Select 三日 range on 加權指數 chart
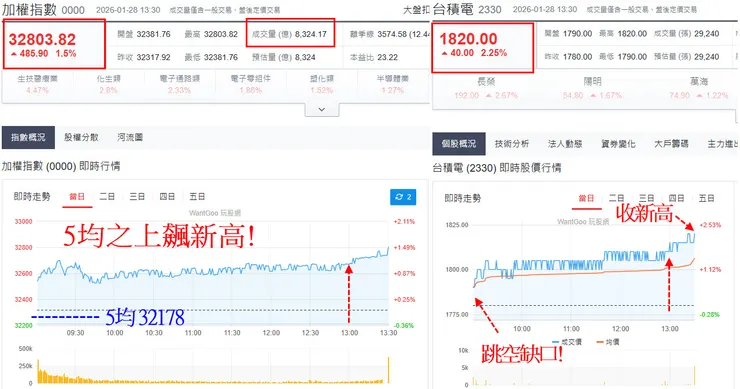 click(137, 197)
